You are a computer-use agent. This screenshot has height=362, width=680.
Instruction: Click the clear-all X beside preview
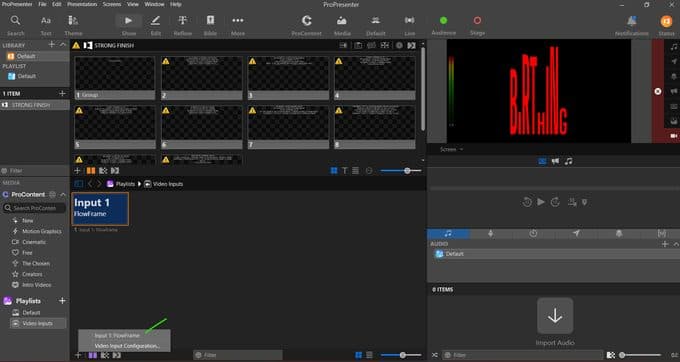(x=658, y=91)
